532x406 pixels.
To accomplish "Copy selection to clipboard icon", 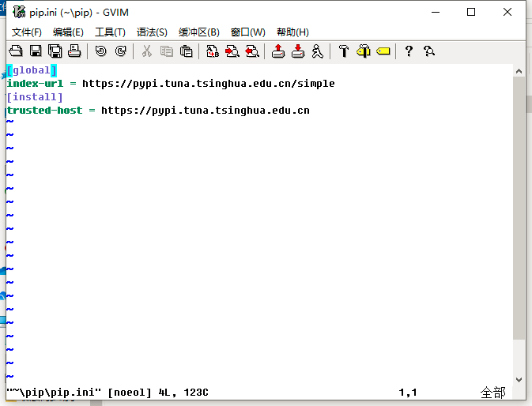I will [x=166, y=51].
